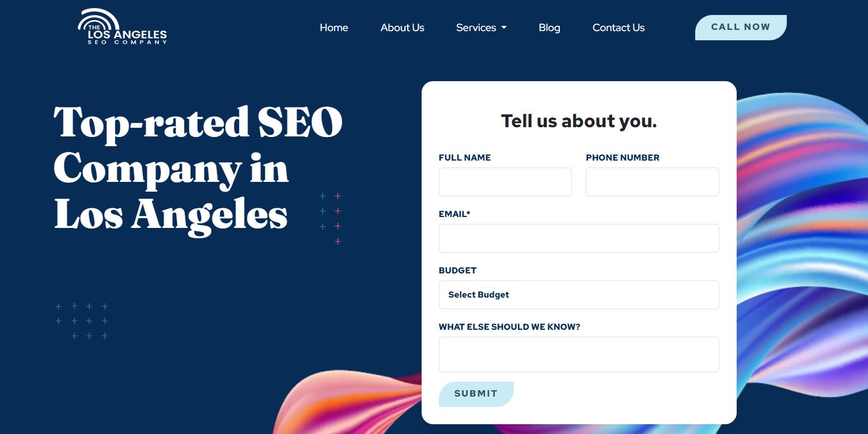Click The Los Angeles SEO Company logo
The image size is (868, 434).
coord(122,27)
